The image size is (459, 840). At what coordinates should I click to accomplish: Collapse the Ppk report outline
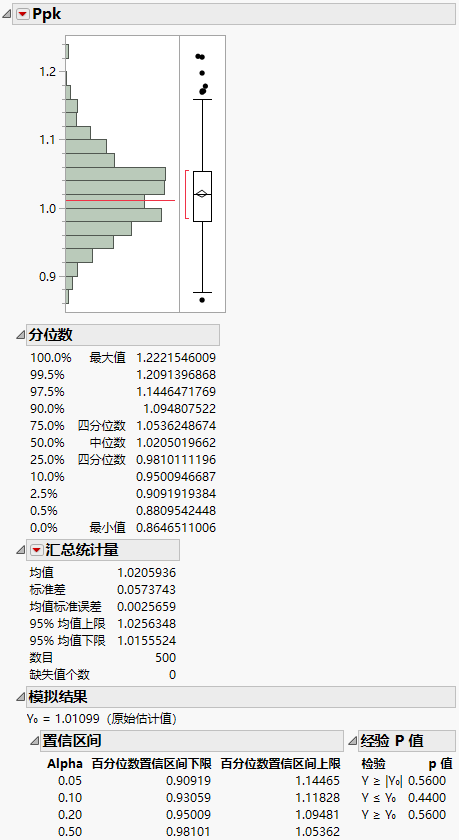click(7, 14)
